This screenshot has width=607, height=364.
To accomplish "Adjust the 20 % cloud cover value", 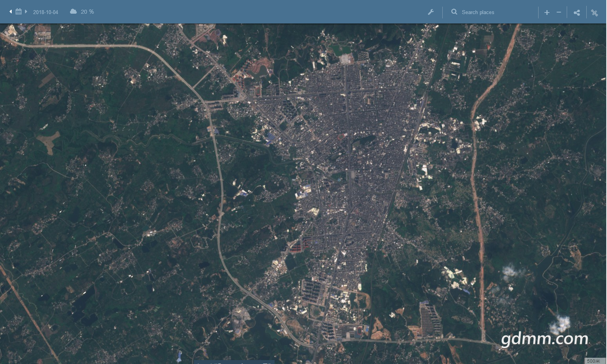I will pos(87,12).
